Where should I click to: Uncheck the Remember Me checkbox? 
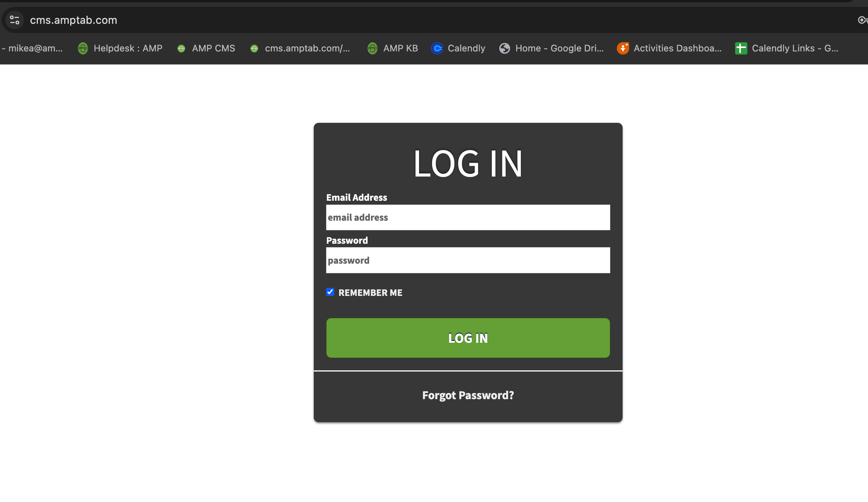coord(330,292)
